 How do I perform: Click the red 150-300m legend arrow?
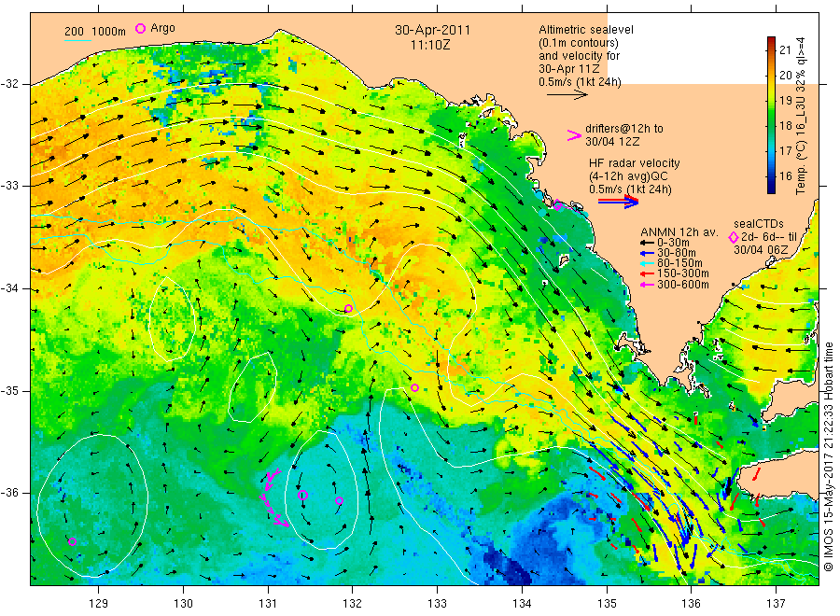(648, 273)
